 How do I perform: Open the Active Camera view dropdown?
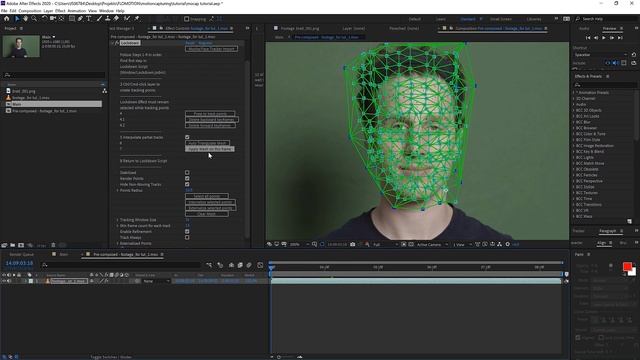coord(432,244)
